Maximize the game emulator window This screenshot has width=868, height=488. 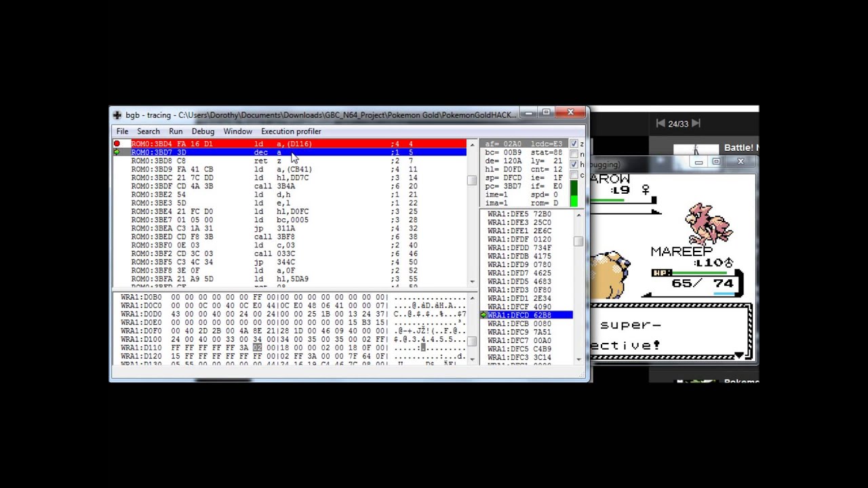716,161
